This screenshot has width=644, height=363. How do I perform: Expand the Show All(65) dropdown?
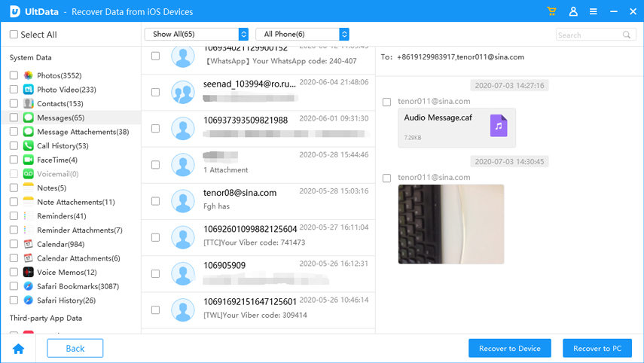point(196,34)
